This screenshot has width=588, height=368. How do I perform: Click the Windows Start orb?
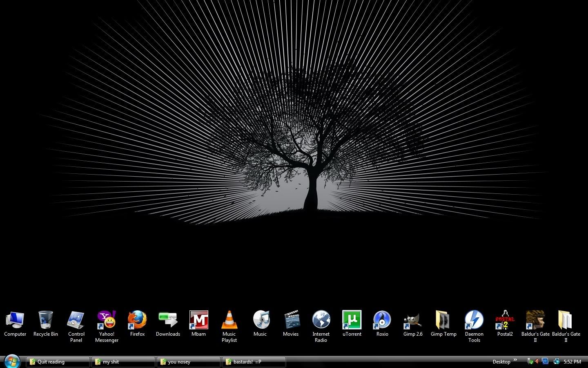pyautogui.click(x=12, y=361)
